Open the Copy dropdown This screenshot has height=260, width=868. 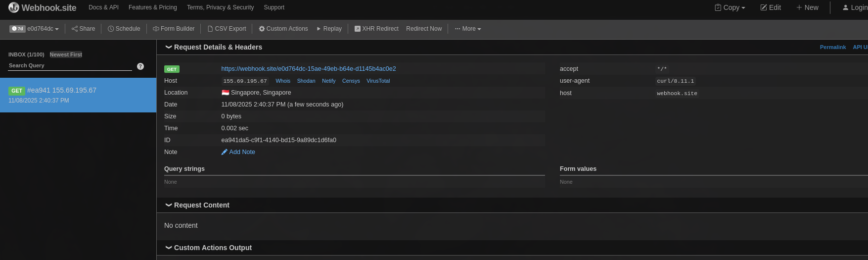click(x=730, y=7)
